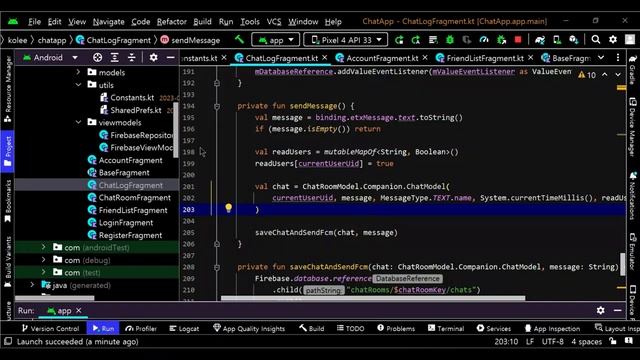Click the Make Project hammer icon

click(x=240, y=40)
